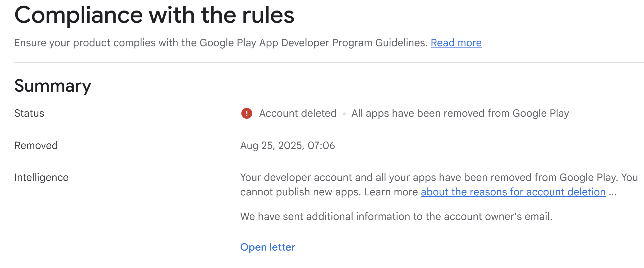
Task: Select the additional information sent to email sentence
Action: click(x=396, y=217)
